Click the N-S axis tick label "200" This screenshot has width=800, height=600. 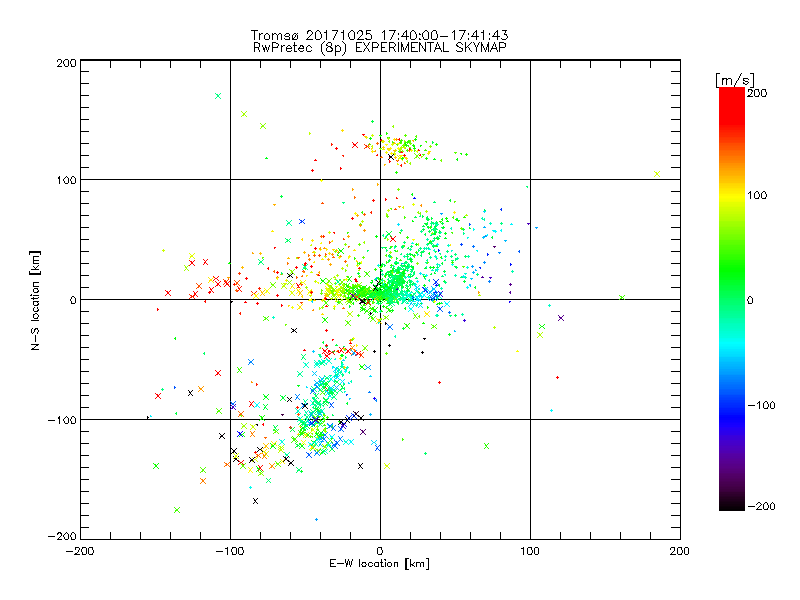pyautogui.click(x=66, y=63)
